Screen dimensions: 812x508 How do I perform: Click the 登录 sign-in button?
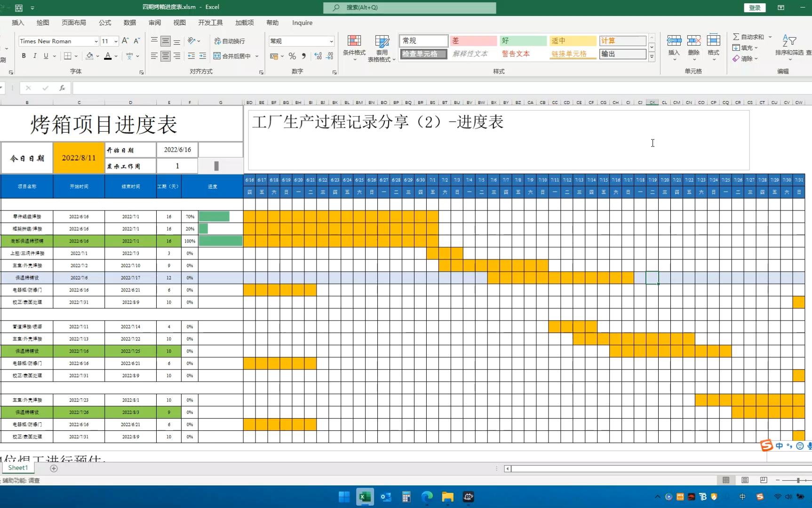tap(754, 8)
